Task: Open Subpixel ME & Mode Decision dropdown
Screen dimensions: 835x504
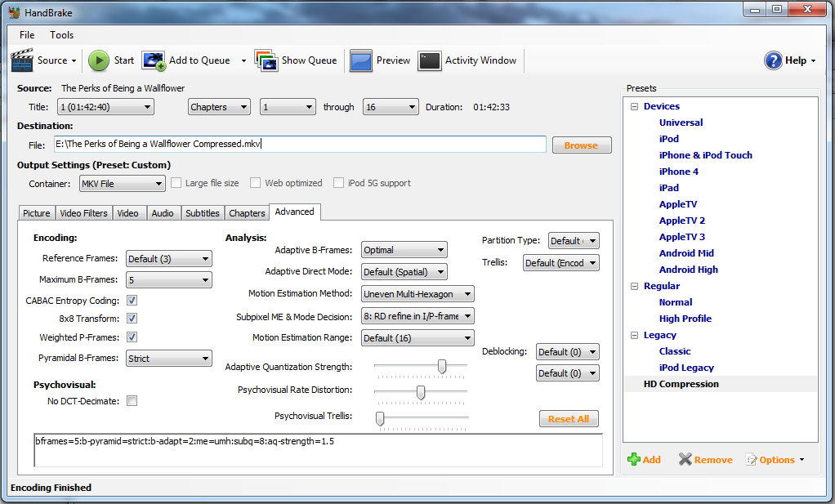Action: pos(417,316)
